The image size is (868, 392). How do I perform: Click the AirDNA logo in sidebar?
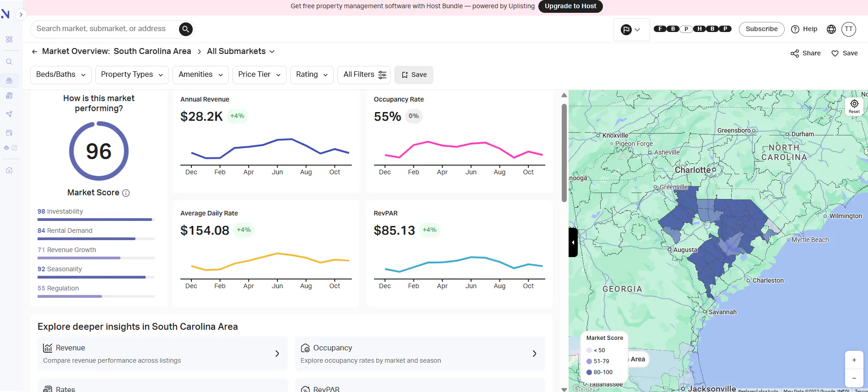[5, 14]
